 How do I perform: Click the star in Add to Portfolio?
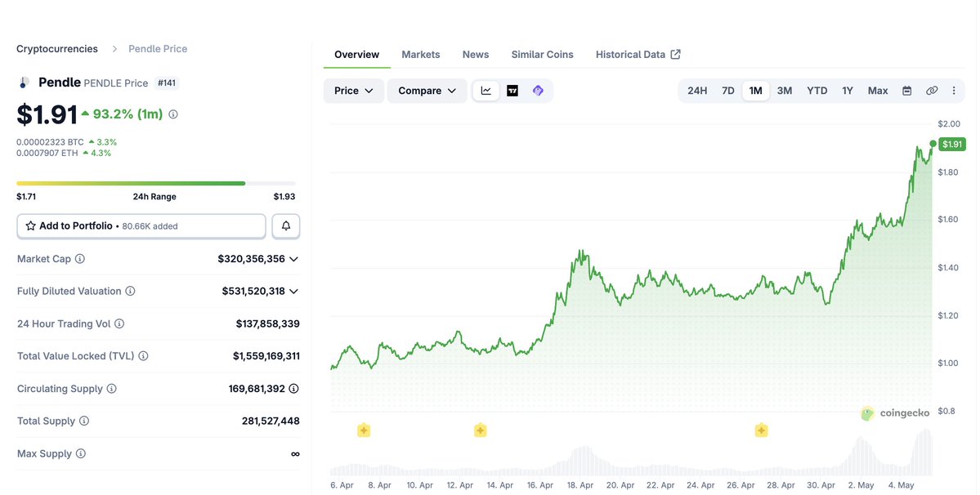coord(30,226)
